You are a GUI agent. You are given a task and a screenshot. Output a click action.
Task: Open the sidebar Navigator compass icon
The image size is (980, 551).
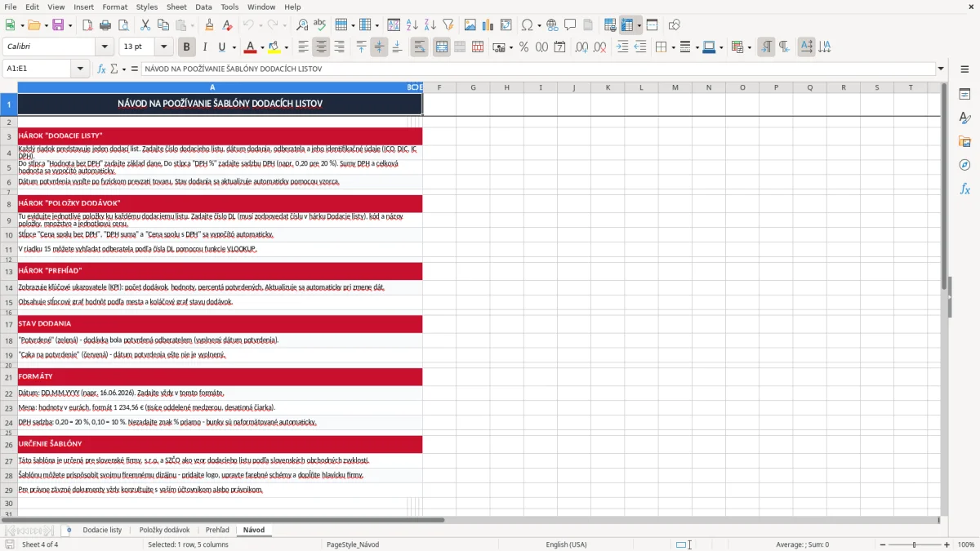[x=964, y=165]
